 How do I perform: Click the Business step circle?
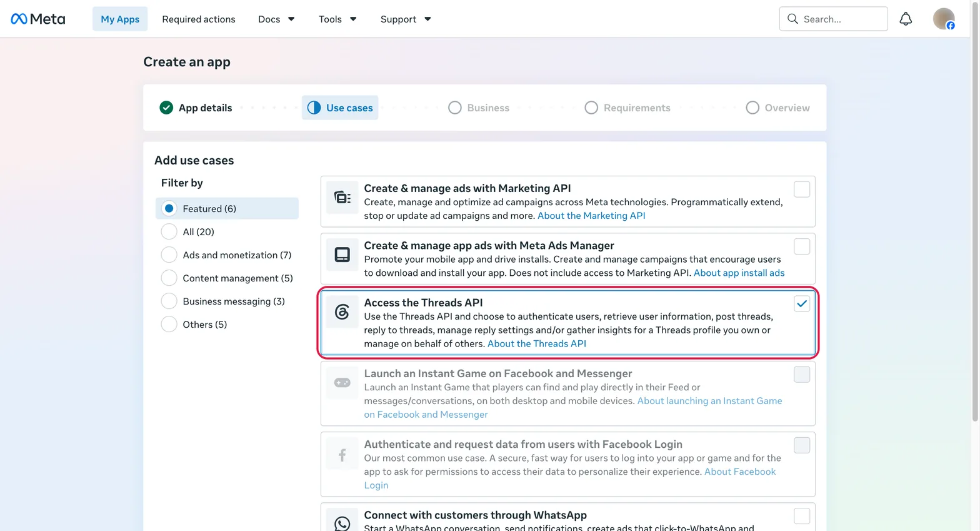coord(455,108)
